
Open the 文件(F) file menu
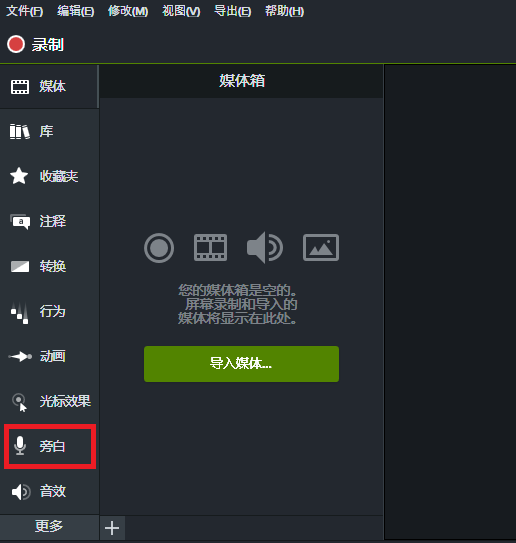[25, 11]
